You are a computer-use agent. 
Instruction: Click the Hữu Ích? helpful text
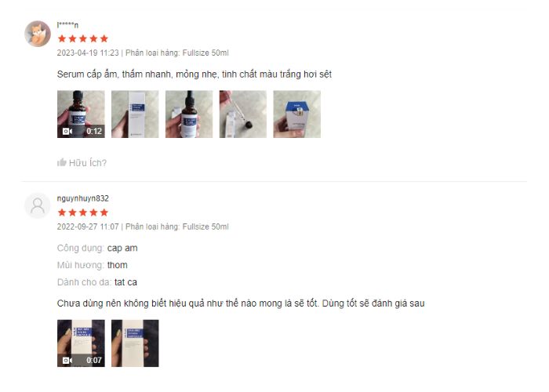[x=88, y=163]
